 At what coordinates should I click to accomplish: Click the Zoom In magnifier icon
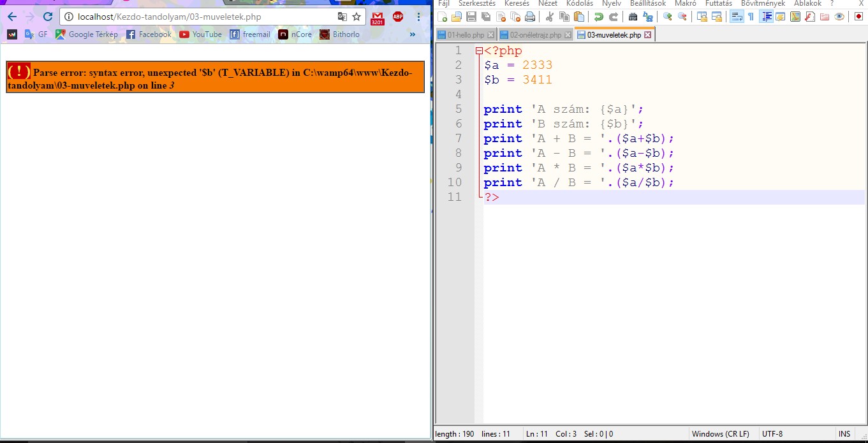(667, 17)
